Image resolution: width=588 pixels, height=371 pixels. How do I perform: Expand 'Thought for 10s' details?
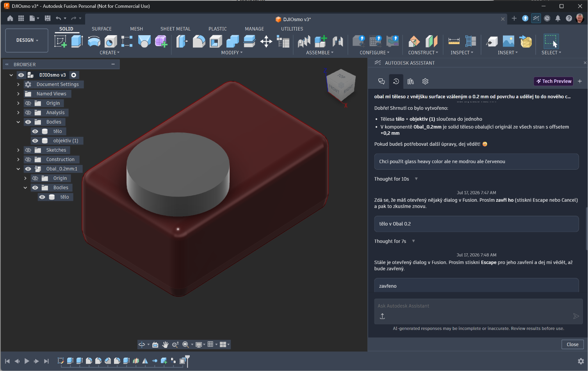(416, 179)
